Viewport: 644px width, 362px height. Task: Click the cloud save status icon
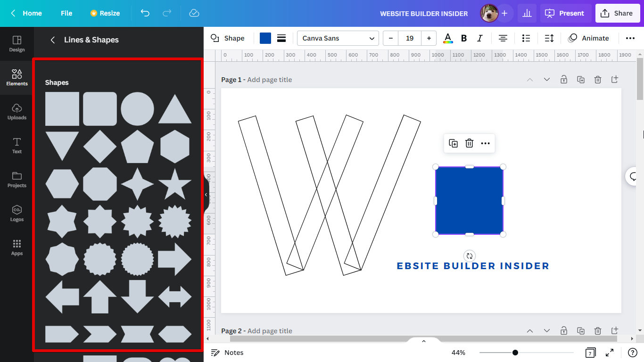[x=194, y=13]
